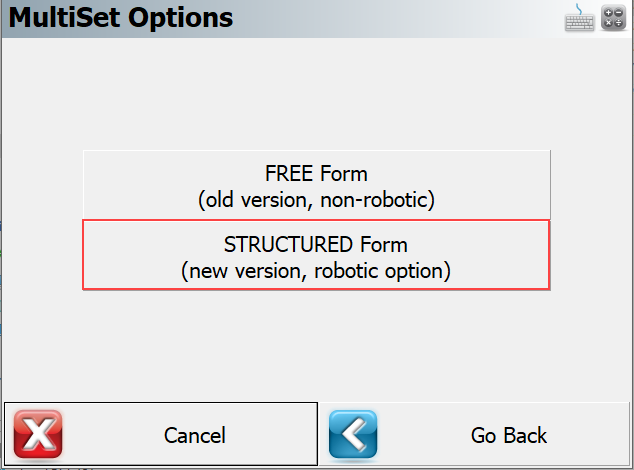
Task: Click the Cancel text label
Action: click(194, 436)
